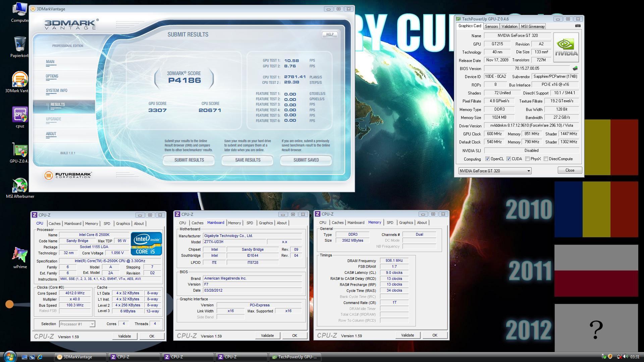Click the P4186 3DMark score text
The width and height of the screenshot is (644, 362).
(184, 80)
